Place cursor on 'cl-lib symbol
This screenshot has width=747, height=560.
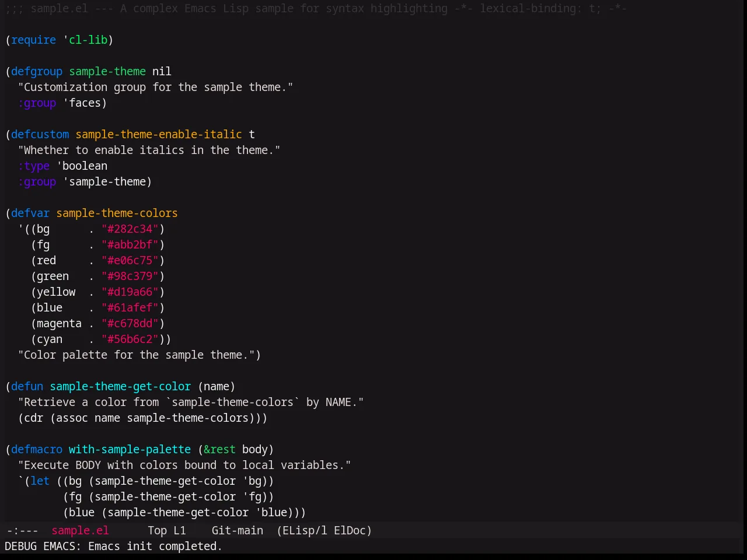coord(85,40)
